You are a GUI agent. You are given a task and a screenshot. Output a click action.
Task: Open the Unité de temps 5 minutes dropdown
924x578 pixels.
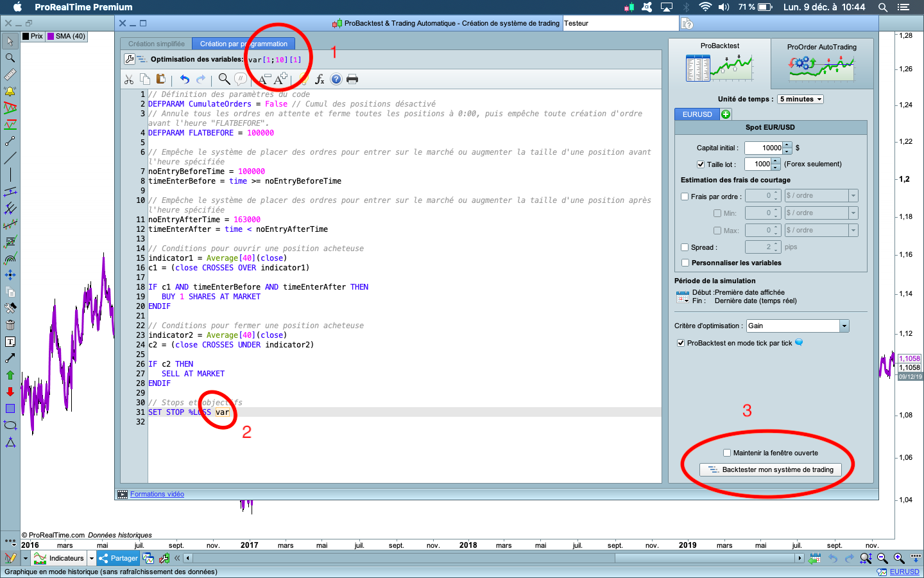(x=800, y=100)
